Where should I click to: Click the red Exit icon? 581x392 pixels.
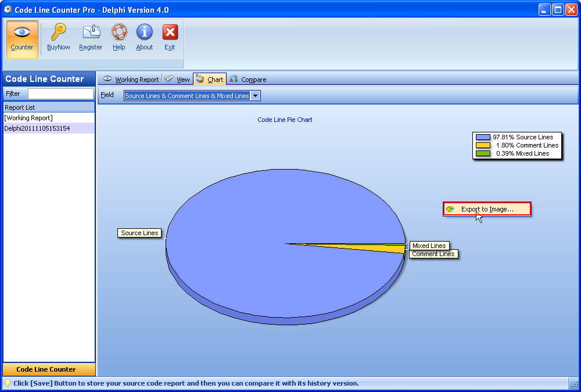(x=170, y=33)
